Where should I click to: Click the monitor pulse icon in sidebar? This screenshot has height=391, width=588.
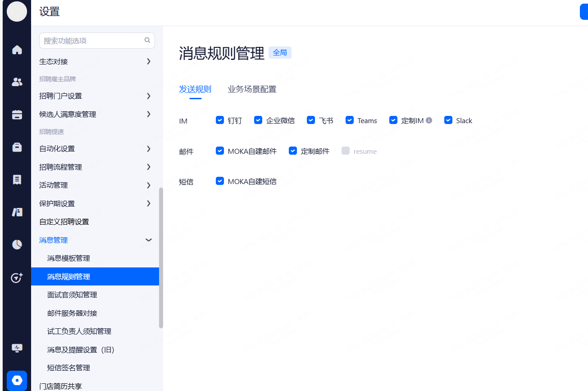pyautogui.click(x=17, y=348)
